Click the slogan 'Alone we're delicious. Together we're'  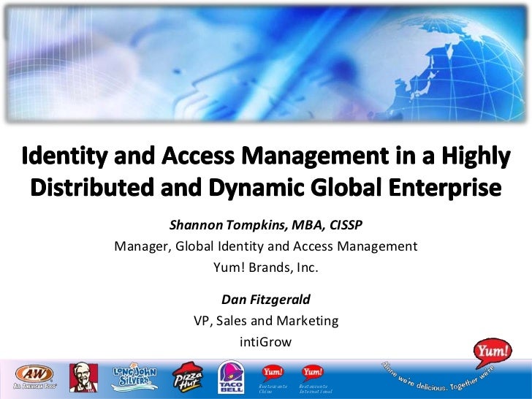click(x=438, y=377)
